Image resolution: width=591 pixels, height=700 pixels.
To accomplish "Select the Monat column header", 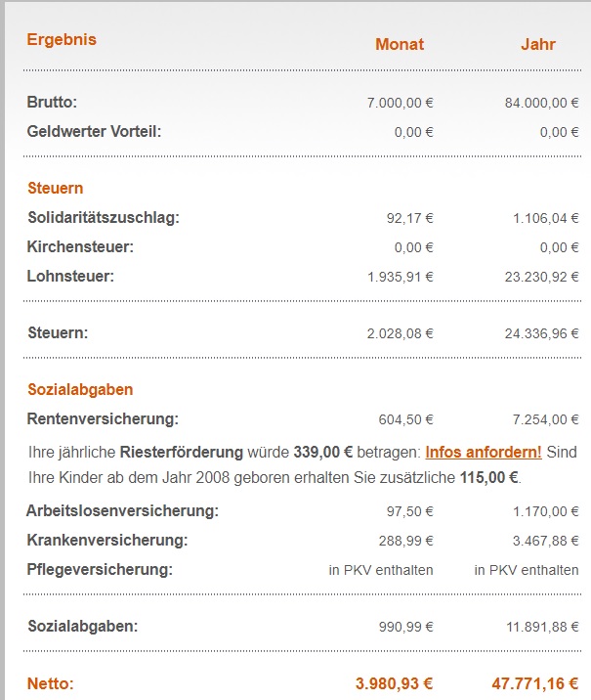I will click(x=400, y=44).
